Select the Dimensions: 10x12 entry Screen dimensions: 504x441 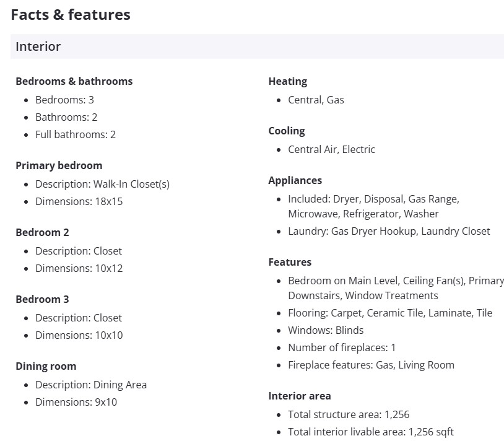click(x=79, y=268)
